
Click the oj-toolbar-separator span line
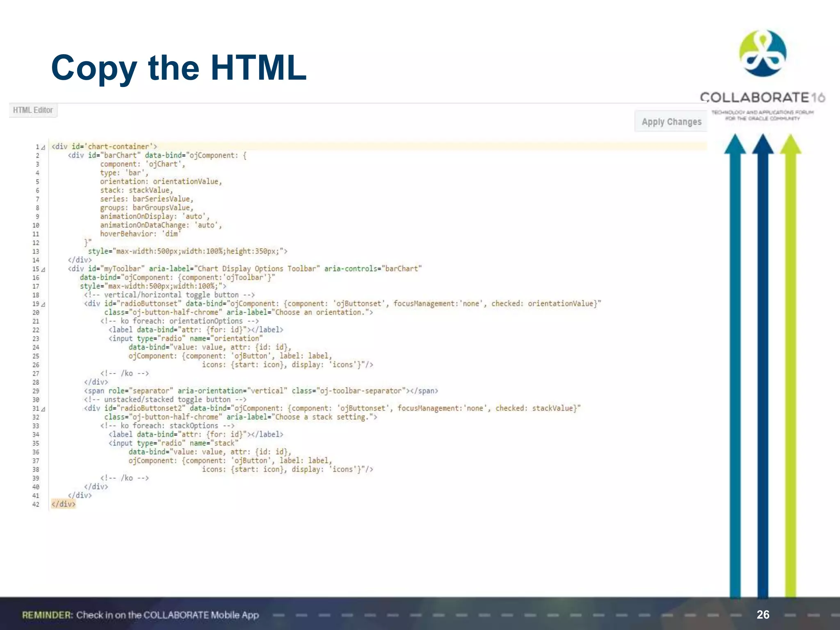tap(261, 391)
